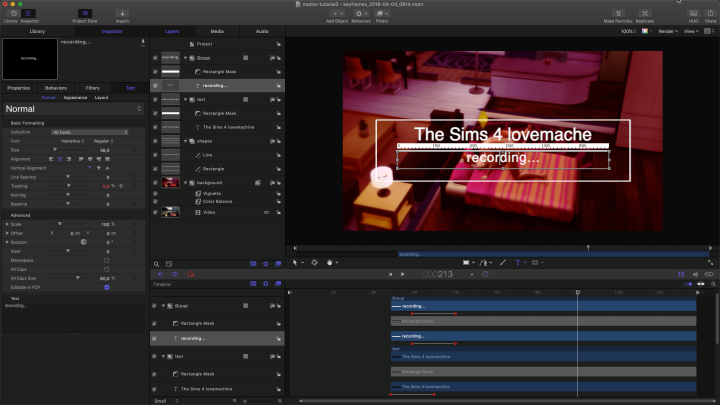
Task: Toggle visibility of Group layer
Action: (155, 58)
